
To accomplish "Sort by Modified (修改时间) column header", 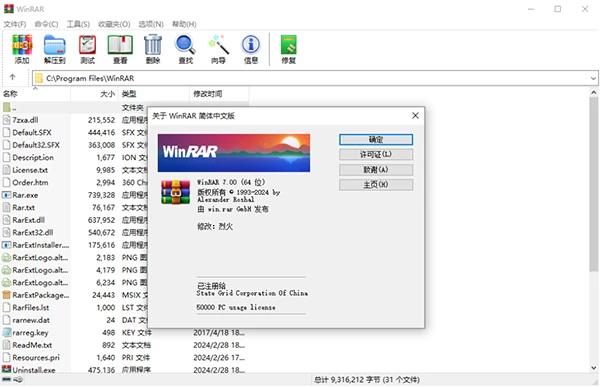I will [x=219, y=94].
